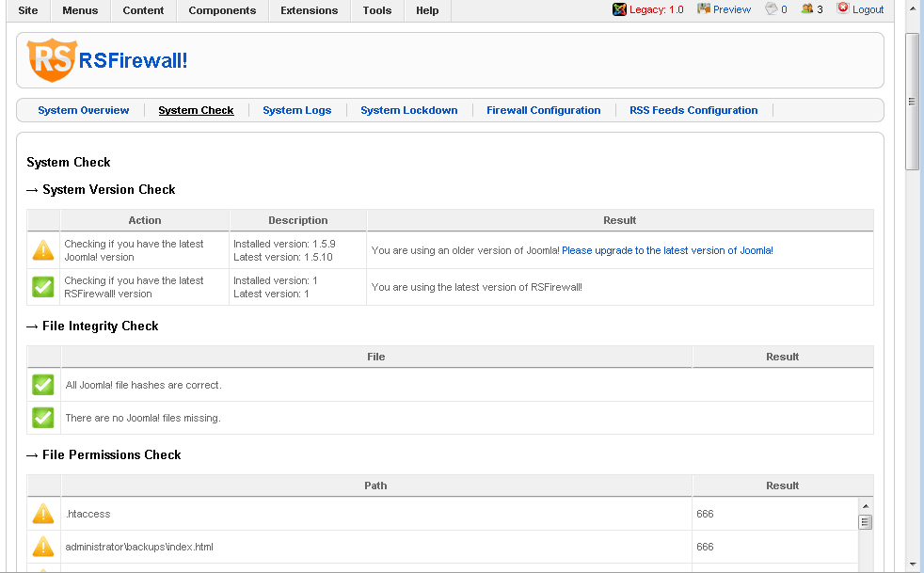Click the Legacy: 1.0 text
This screenshot has width=924, height=573.
[657, 9]
